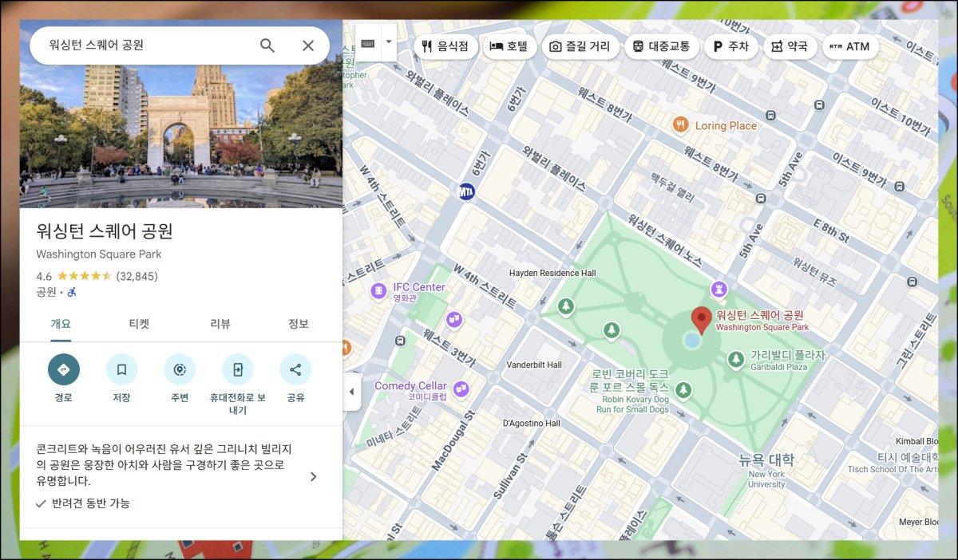Select the 대중교통 category chip
958x560 pixels.
click(x=662, y=46)
